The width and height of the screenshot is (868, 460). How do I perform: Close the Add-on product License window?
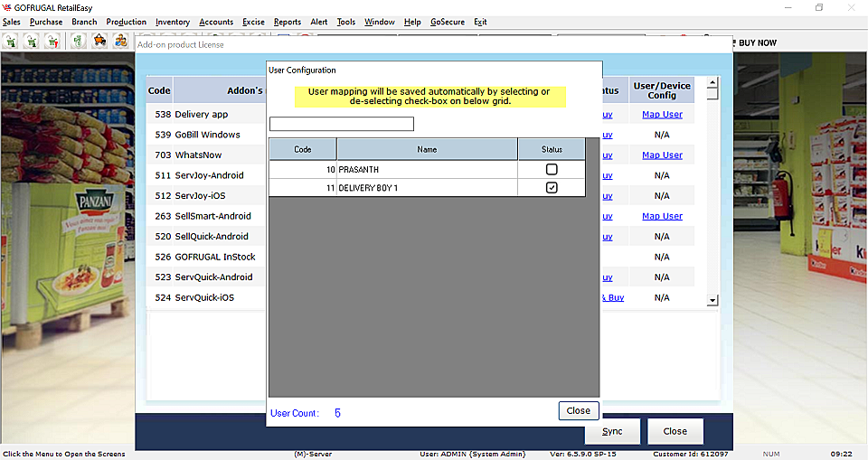[x=675, y=431]
